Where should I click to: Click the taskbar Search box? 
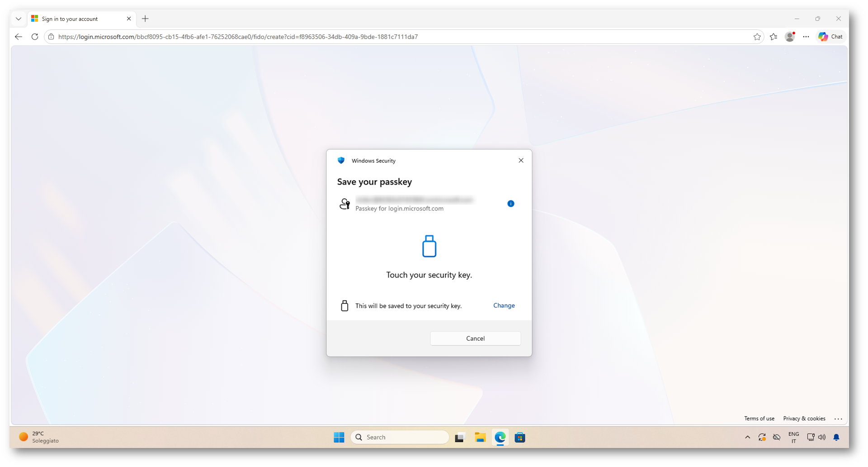(x=400, y=438)
